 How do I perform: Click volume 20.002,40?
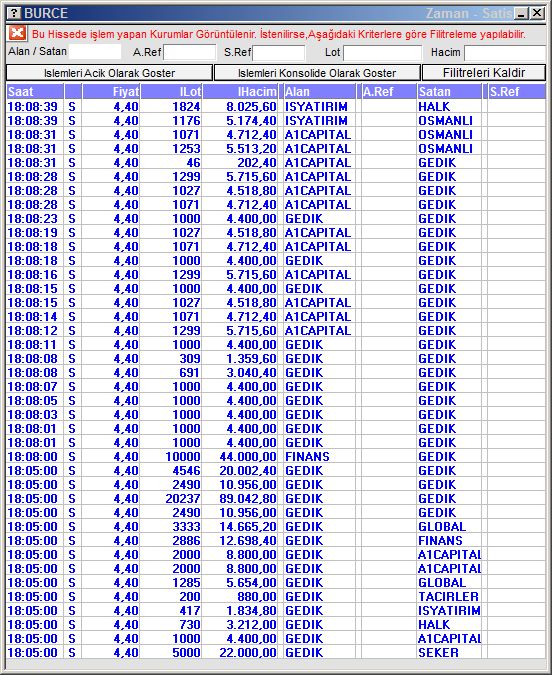pos(248,471)
